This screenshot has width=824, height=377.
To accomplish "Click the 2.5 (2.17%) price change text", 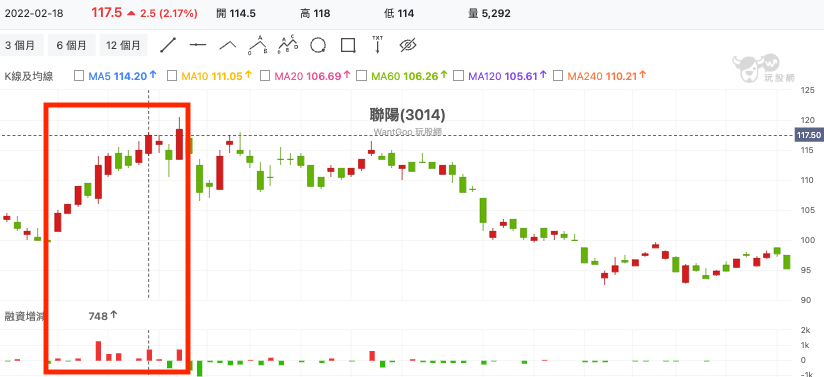I will pos(168,14).
